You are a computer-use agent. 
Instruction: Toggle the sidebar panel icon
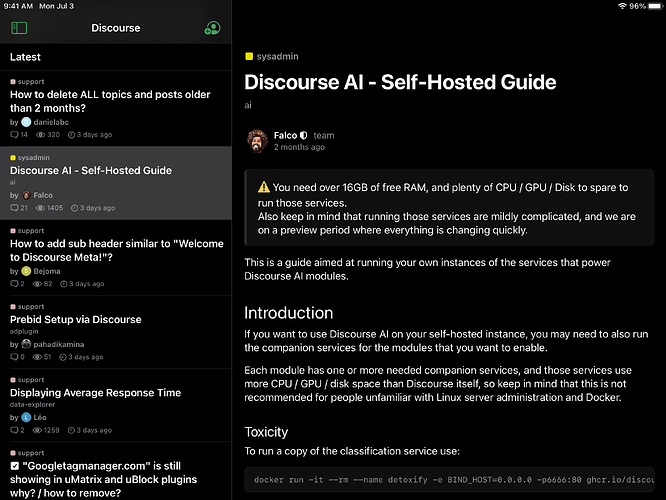(19, 28)
